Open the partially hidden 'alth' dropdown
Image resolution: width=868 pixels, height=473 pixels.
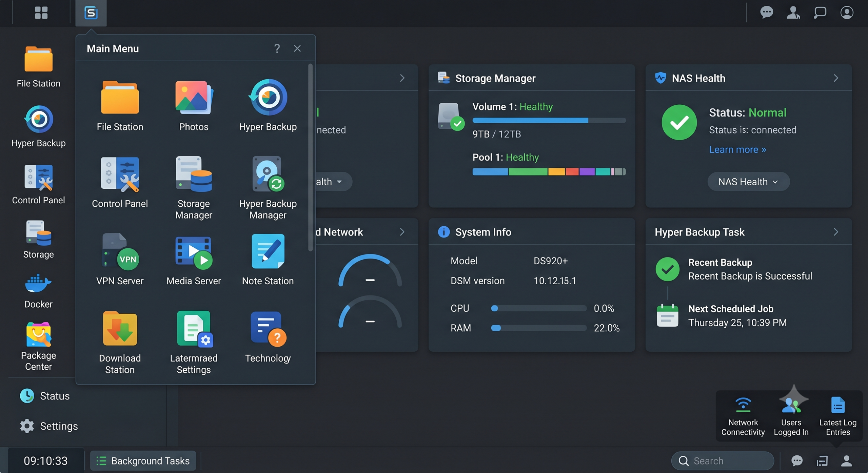point(334,182)
